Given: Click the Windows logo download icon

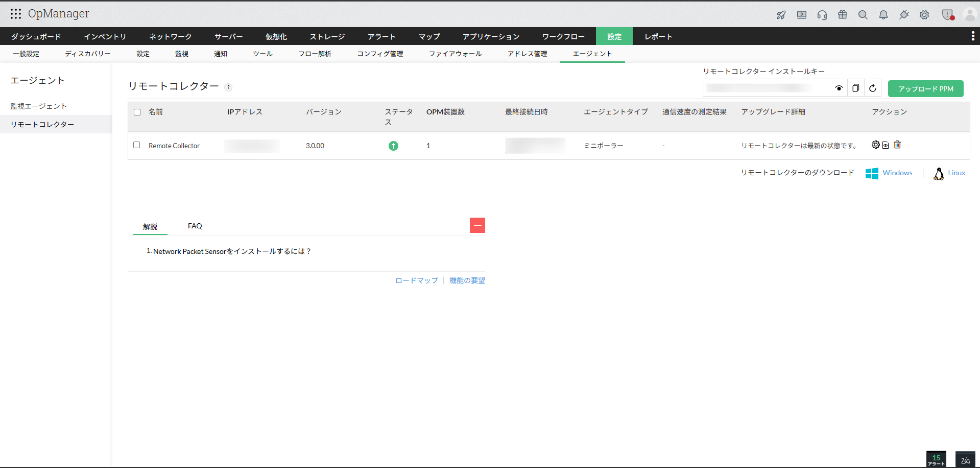Looking at the screenshot, I should click(x=872, y=173).
